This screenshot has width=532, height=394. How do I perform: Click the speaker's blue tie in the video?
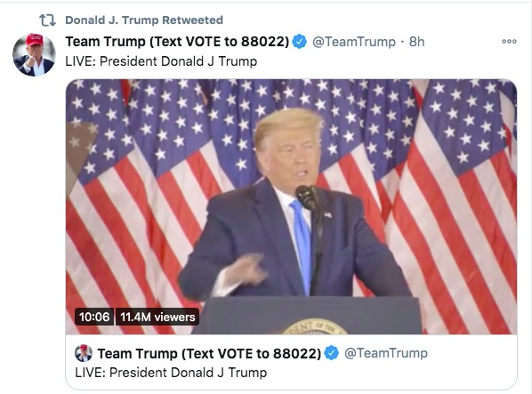click(302, 245)
